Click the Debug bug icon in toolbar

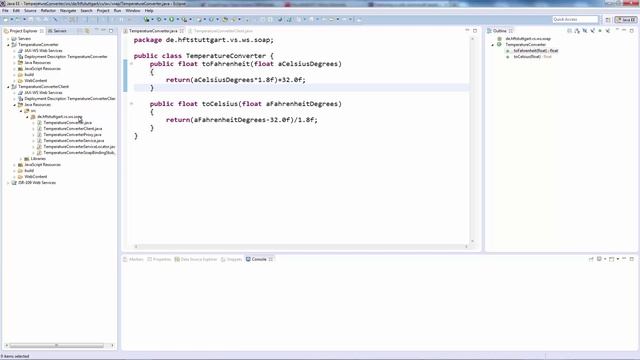(159, 20)
